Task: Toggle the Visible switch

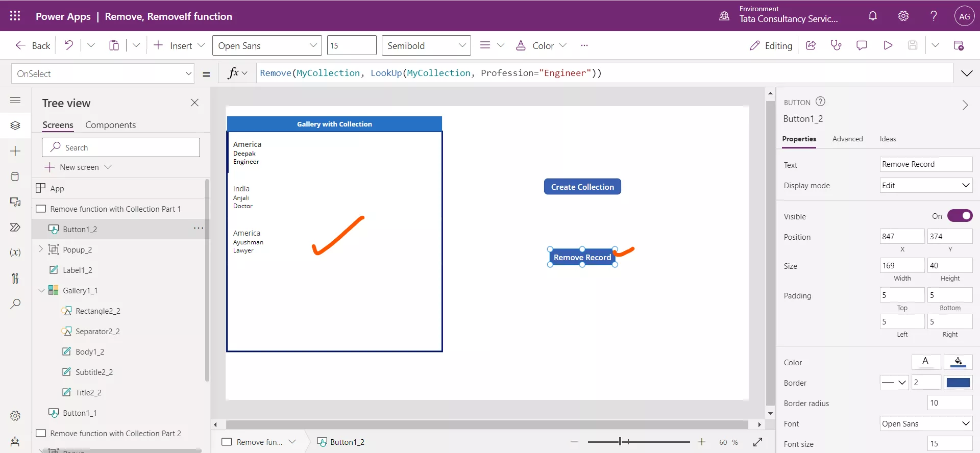Action: click(x=960, y=216)
